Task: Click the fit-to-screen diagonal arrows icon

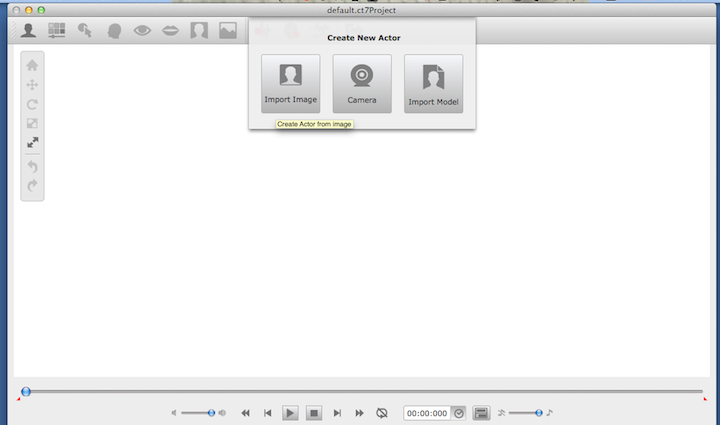Action: pos(32,142)
